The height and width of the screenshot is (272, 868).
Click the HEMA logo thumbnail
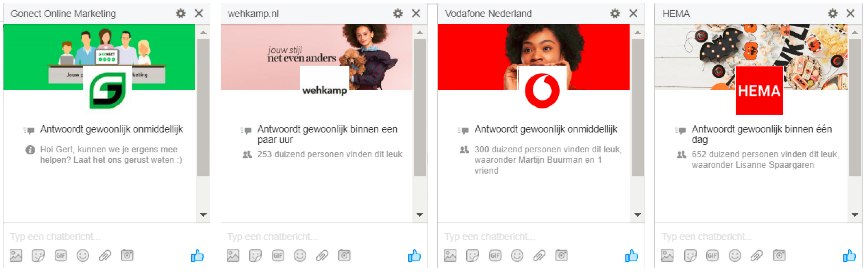[759, 91]
